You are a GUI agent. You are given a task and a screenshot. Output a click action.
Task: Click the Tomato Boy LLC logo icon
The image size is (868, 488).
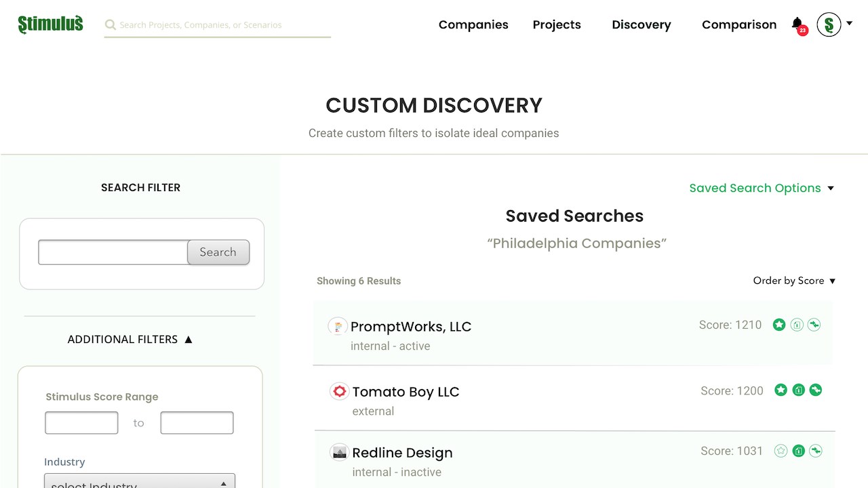(339, 392)
